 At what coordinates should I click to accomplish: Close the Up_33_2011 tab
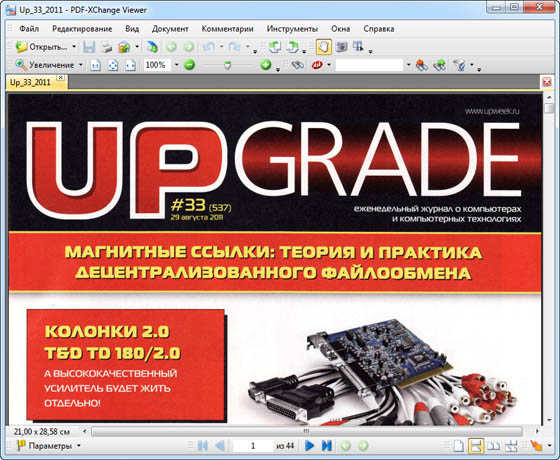tap(61, 78)
